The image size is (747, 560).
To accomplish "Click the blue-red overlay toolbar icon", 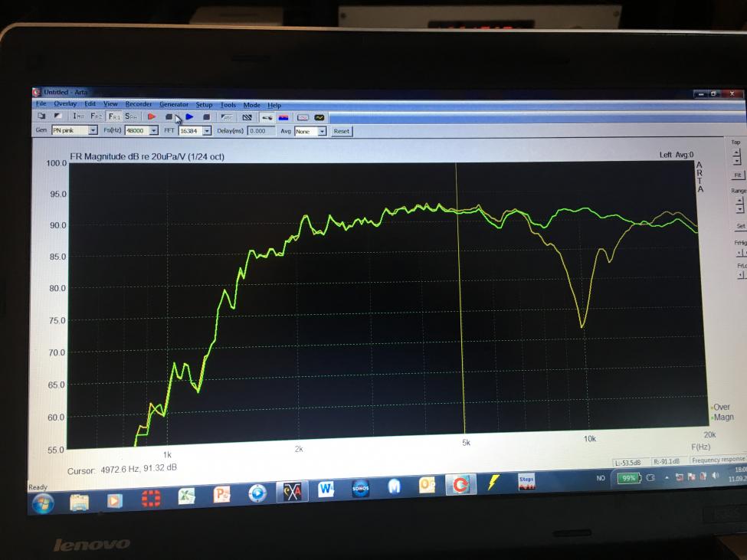I will (283, 118).
